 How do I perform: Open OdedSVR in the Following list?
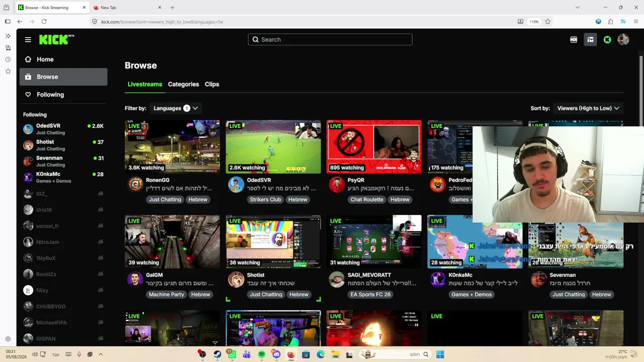(x=63, y=129)
